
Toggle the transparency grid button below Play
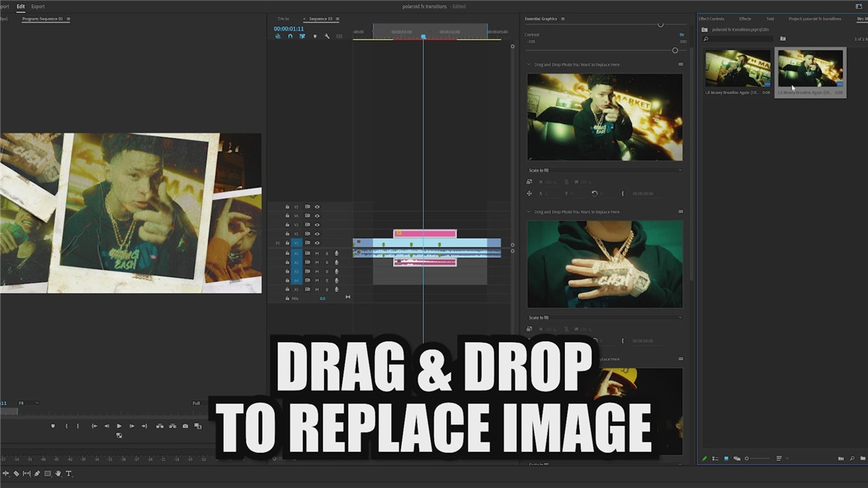(119, 436)
